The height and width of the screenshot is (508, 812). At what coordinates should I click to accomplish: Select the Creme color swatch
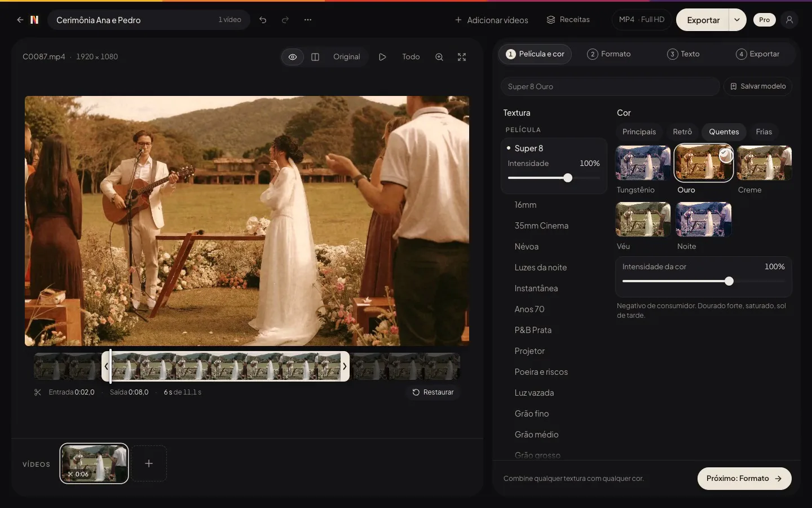[x=764, y=163]
